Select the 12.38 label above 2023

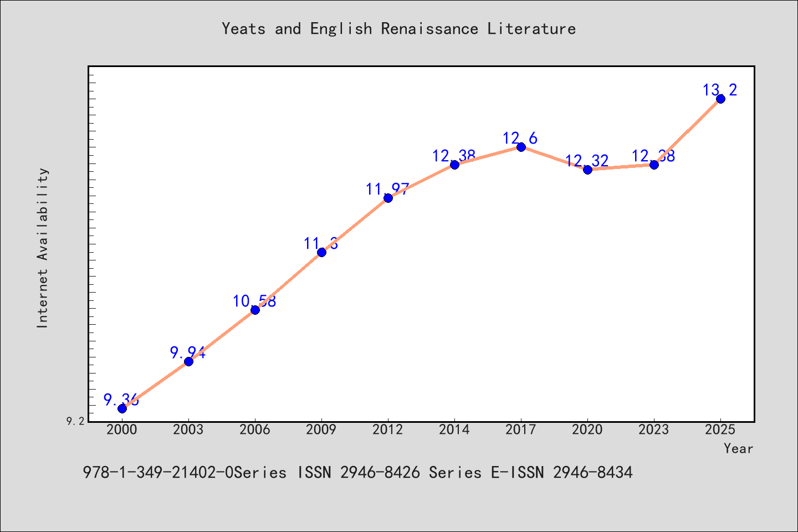click(x=653, y=156)
